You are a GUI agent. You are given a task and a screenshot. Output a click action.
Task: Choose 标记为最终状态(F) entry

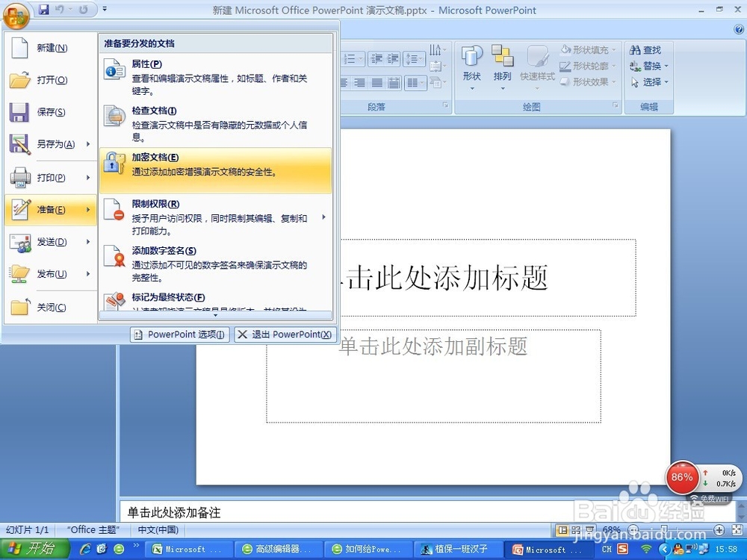point(215,300)
